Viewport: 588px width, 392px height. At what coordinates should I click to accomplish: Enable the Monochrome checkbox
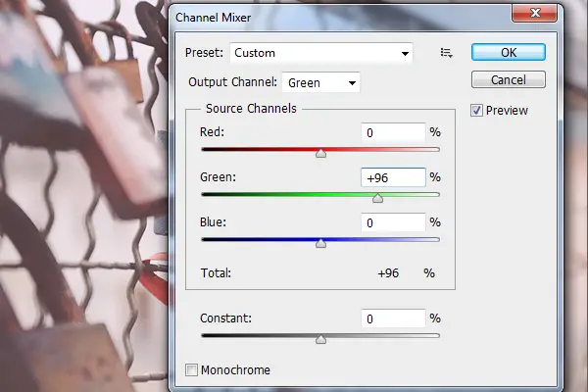click(192, 369)
